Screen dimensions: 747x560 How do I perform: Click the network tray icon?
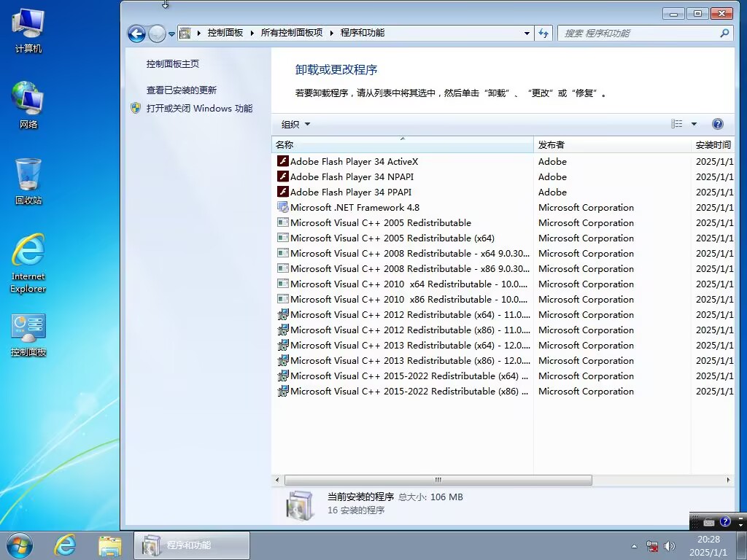point(652,546)
